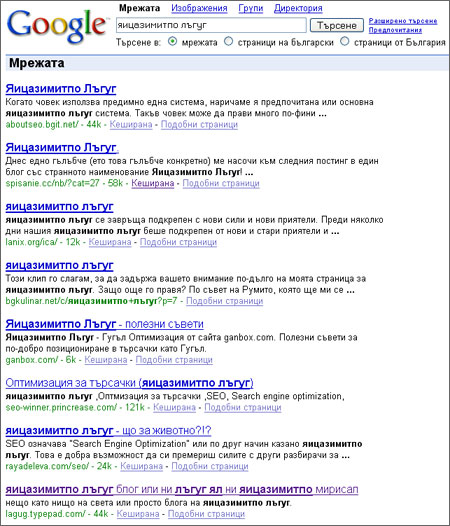Open Подобни страници for spisanie.cc result
Screen dimensions: 450x526
[x=221, y=183]
